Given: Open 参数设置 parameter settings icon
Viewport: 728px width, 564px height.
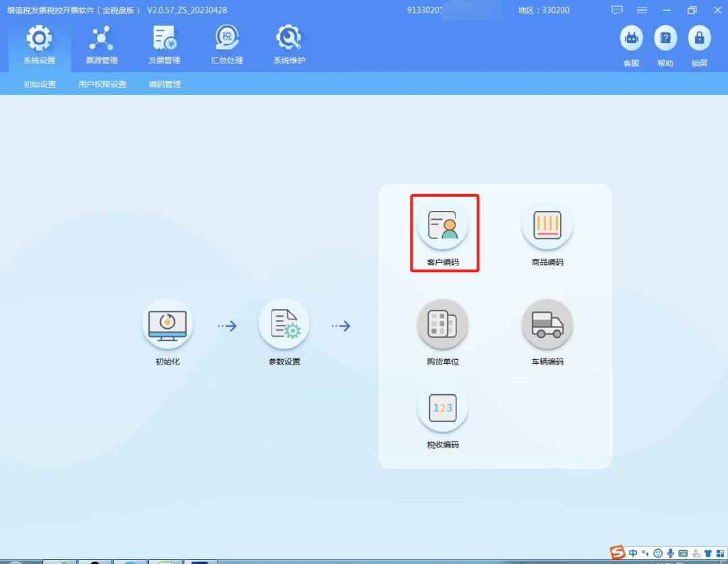Looking at the screenshot, I should coord(284,325).
